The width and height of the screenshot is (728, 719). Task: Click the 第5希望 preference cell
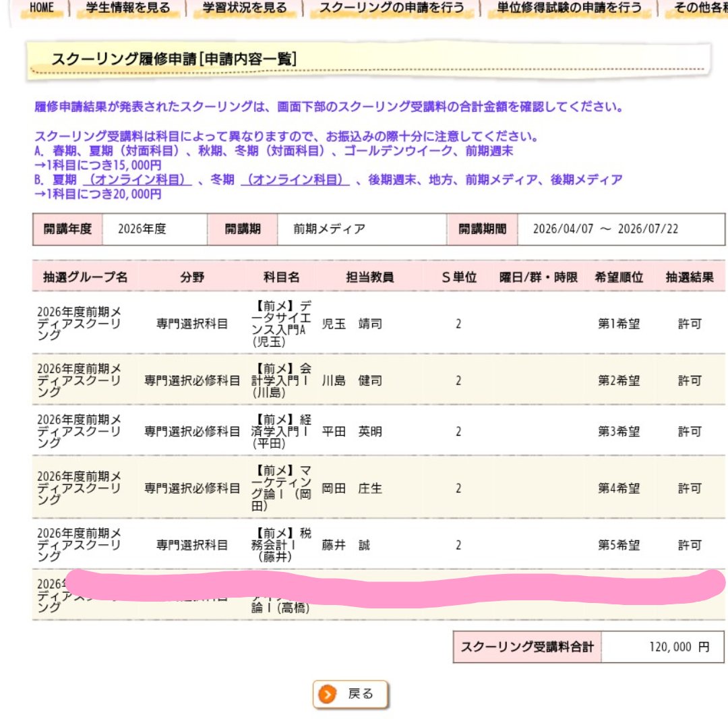coord(619,545)
